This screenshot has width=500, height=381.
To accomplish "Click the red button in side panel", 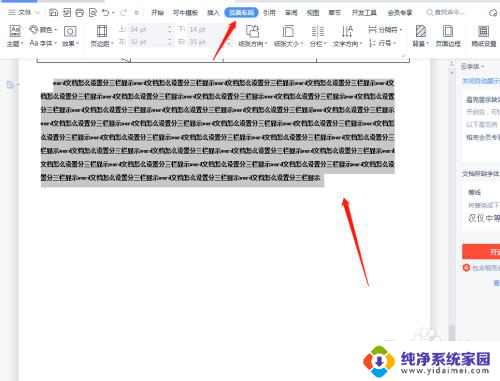I will [481, 252].
